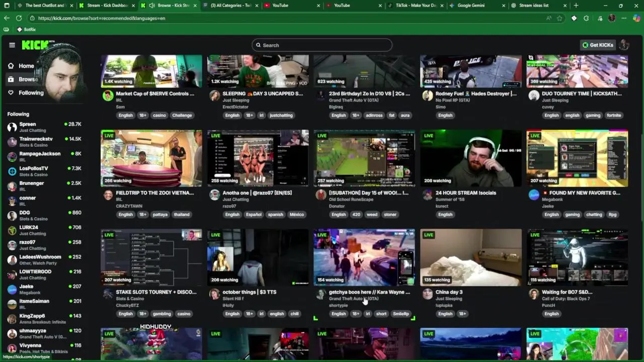Screen dimensions: 644x362
Task: Click LadeesWushroom avatar in sidebar
Action: click(x=12, y=260)
